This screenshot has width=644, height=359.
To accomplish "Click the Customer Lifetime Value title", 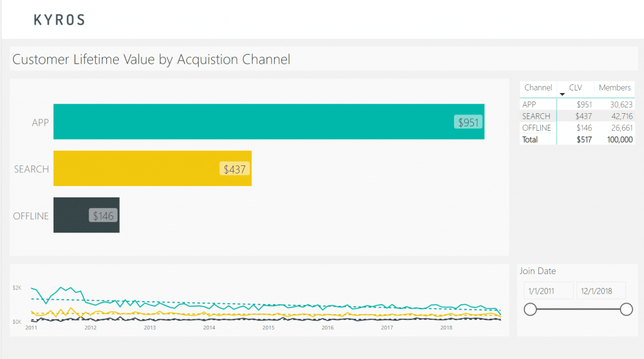I will point(152,60).
